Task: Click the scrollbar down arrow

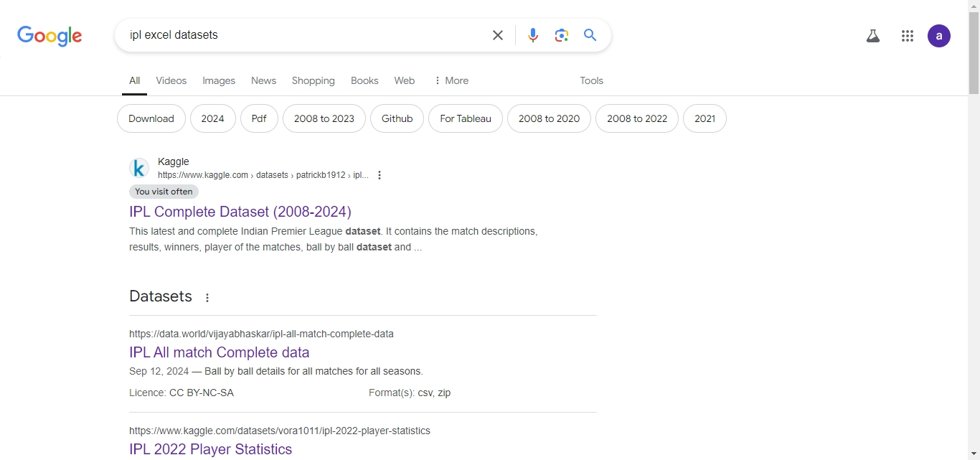Action: pyautogui.click(x=974, y=454)
